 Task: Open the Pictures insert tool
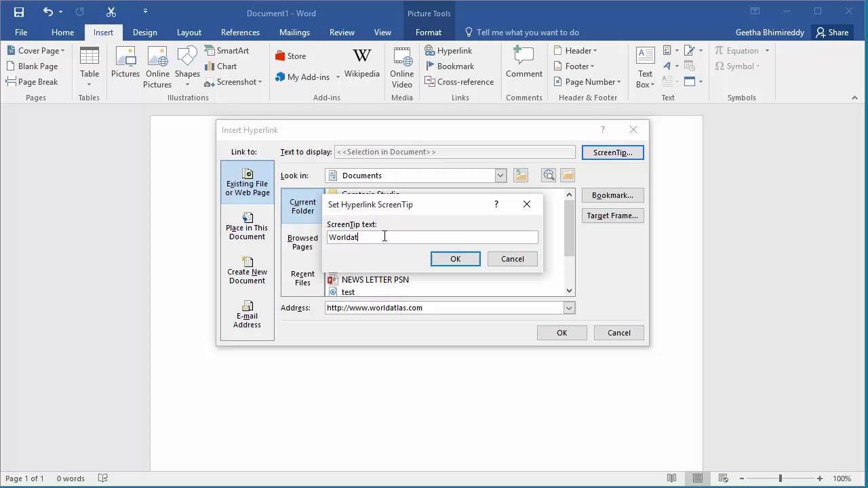(x=125, y=63)
